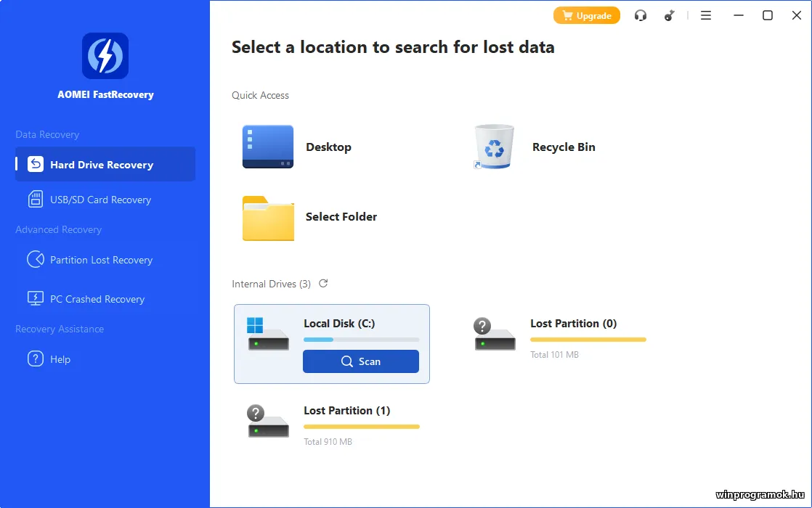The image size is (812, 508).
Task: Click the Lost Partition (0) usage bar
Action: point(588,340)
